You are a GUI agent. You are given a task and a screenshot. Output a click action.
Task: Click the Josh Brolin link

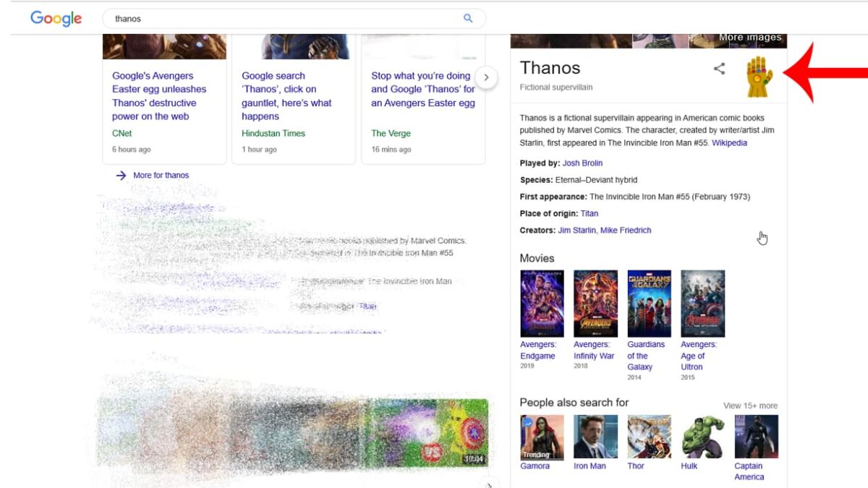tap(582, 163)
